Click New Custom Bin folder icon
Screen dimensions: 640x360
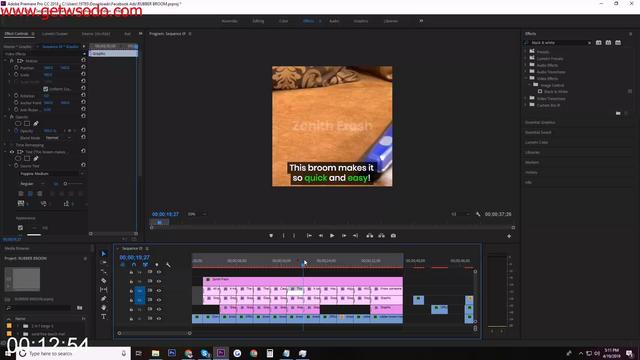tap(618, 113)
